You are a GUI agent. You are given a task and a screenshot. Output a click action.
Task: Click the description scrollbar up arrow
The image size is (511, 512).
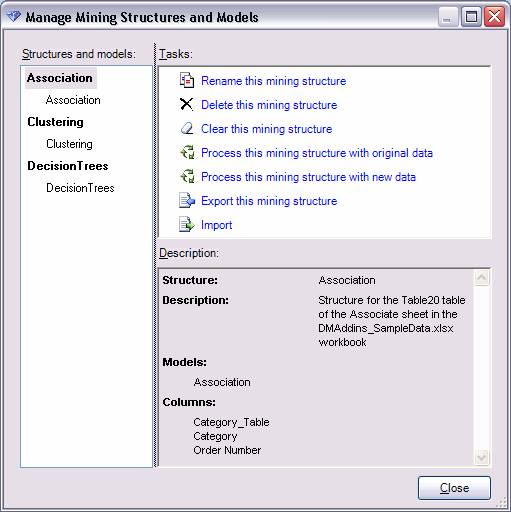[x=482, y=278]
